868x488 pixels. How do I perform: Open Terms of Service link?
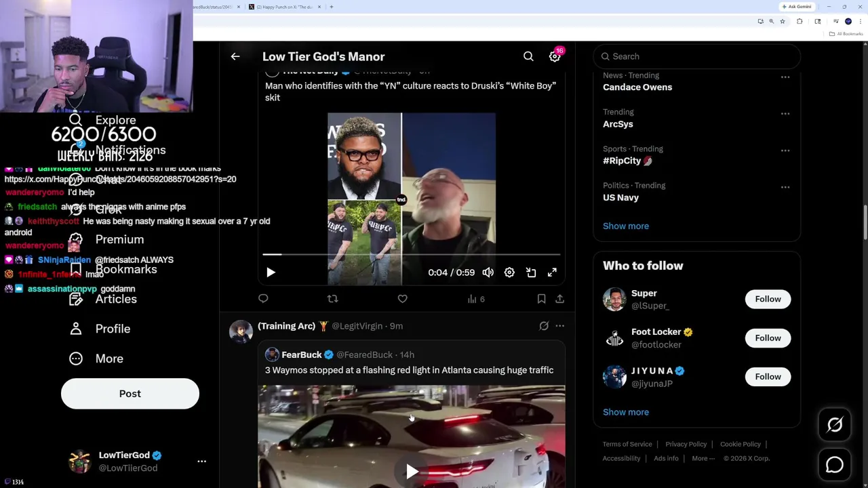(627, 445)
